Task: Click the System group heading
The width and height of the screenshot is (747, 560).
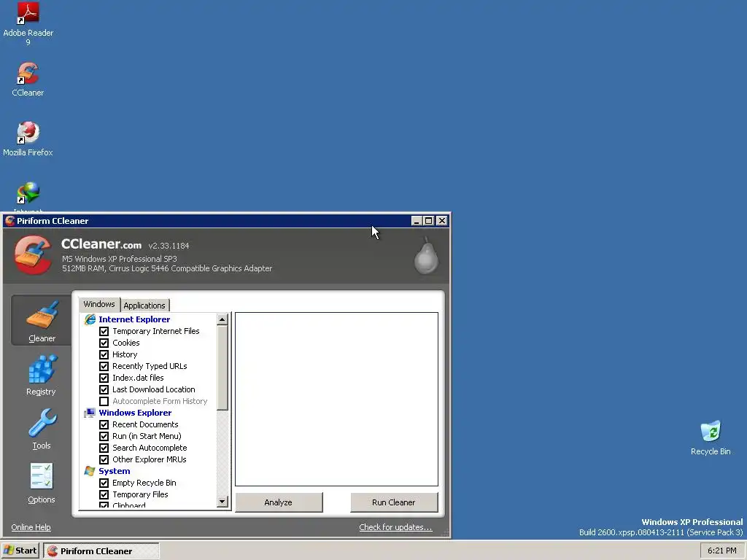Action: point(115,471)
